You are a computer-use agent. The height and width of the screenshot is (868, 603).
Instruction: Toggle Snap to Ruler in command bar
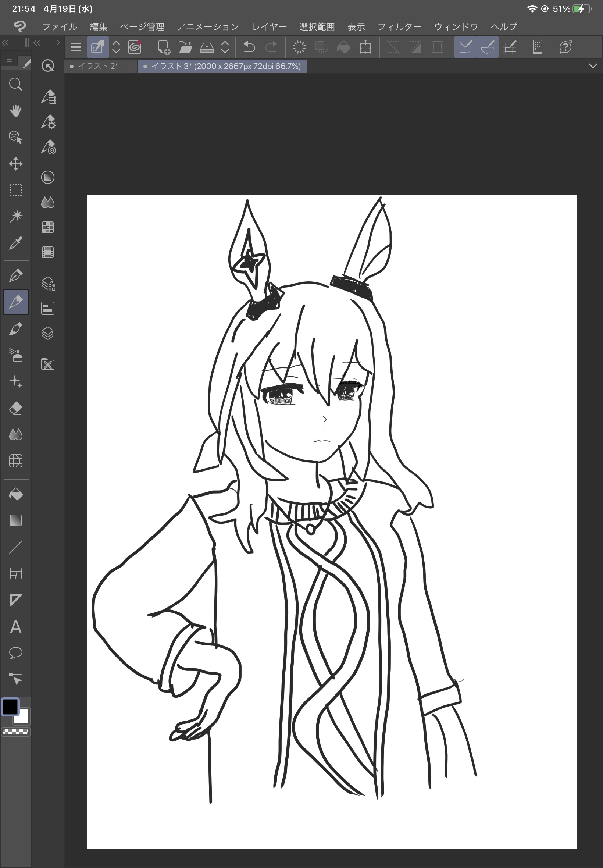465,47
